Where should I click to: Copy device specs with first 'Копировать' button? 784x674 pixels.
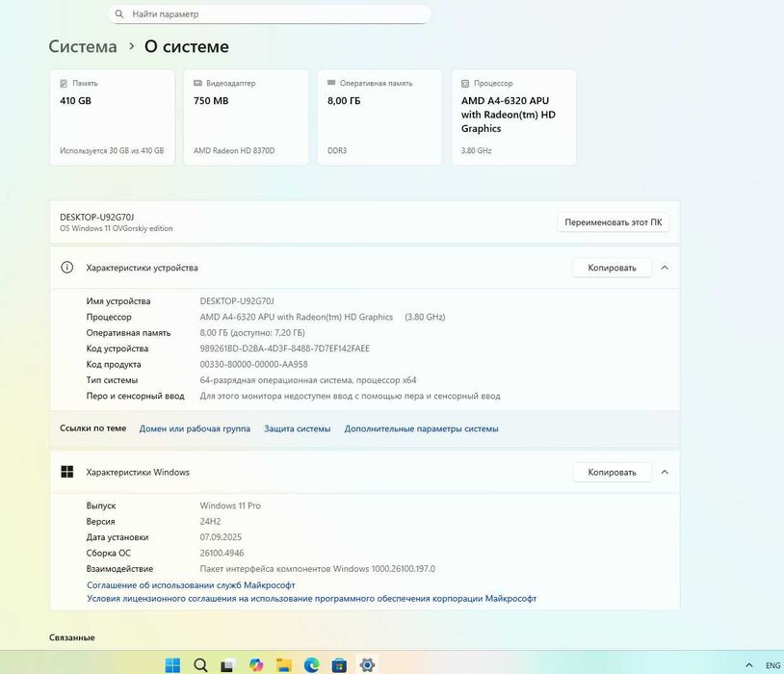click(612, 268)
